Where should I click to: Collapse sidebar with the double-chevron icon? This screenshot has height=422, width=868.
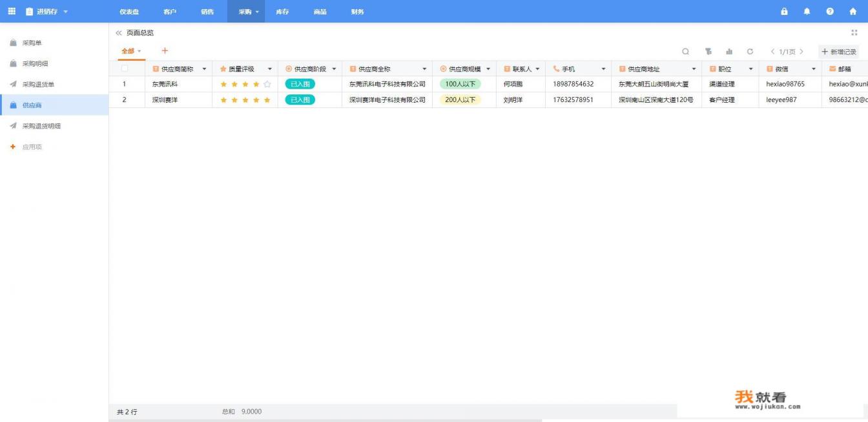(x=118, y=33)
